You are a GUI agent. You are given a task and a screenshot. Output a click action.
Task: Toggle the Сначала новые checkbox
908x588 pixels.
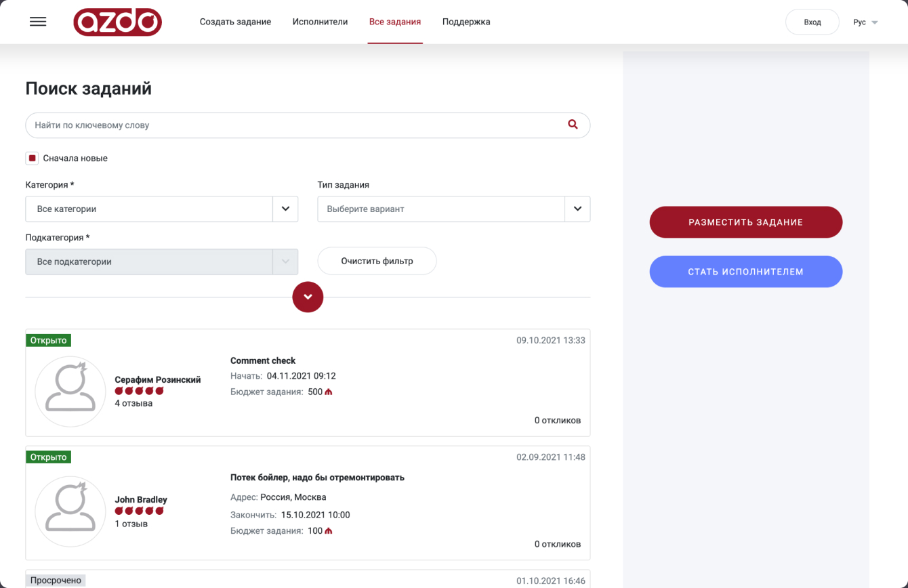point(32,159)
